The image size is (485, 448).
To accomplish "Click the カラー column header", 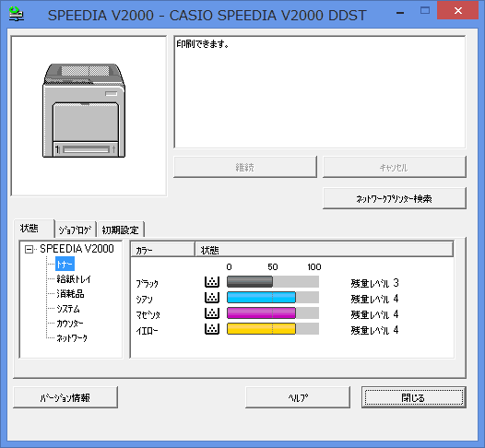I will pyautogui.click(x=163, y=250).
